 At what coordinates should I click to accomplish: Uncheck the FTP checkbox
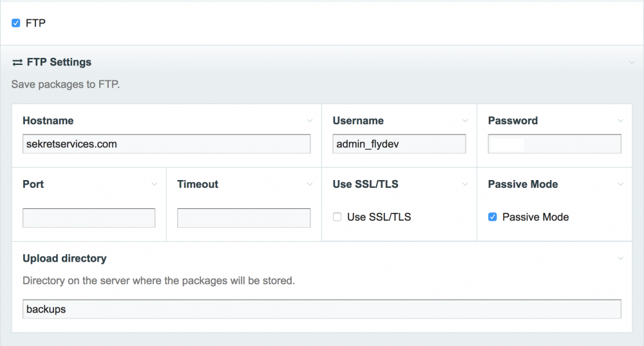coord(16,23)
